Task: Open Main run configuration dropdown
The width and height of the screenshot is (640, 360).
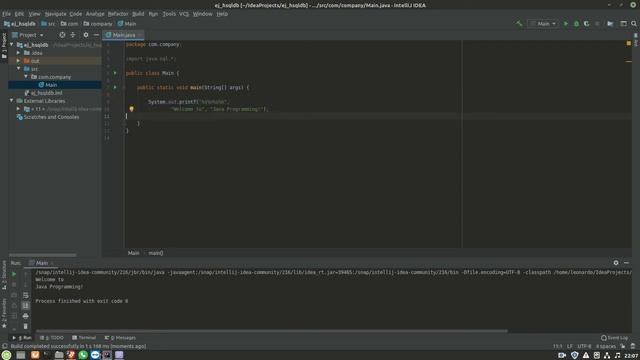Action: 543,24
